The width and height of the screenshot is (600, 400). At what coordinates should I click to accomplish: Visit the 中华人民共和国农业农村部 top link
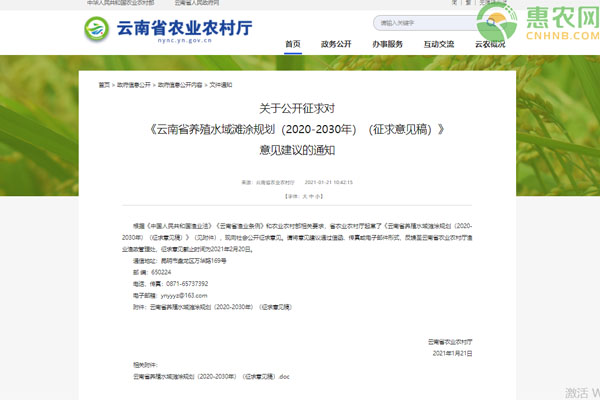point(121,3)
